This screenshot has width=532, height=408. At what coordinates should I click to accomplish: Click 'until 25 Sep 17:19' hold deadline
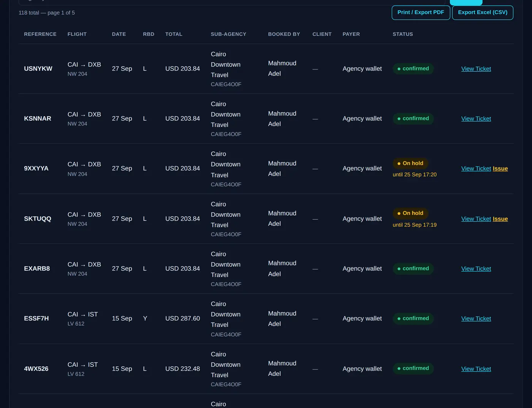point(415,225)
